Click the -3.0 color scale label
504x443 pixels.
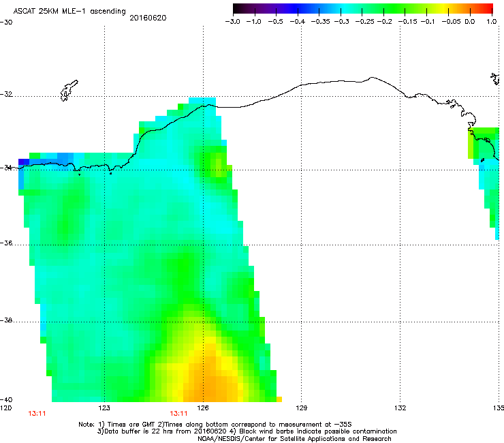(232, 22)
